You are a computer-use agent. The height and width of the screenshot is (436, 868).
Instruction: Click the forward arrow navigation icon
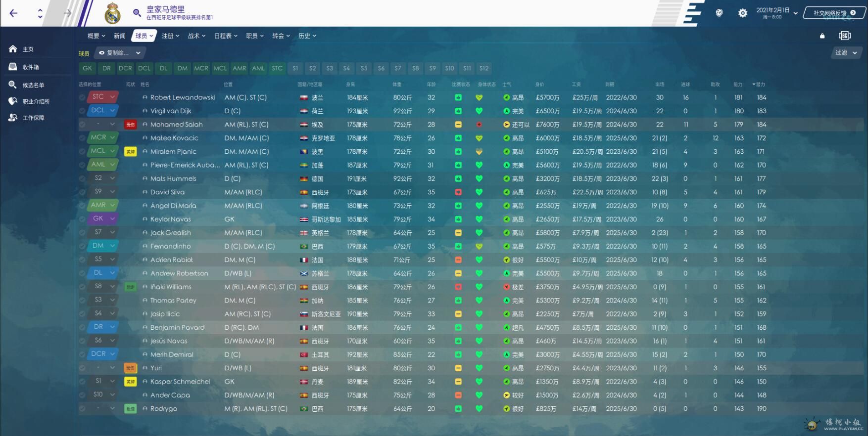click(x=68, y=13)
